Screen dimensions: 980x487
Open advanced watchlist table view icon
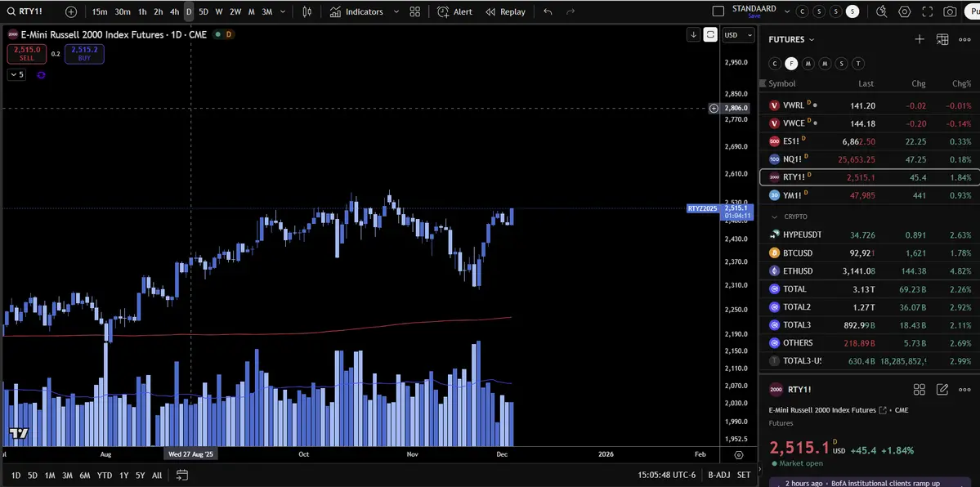(942, 39)
